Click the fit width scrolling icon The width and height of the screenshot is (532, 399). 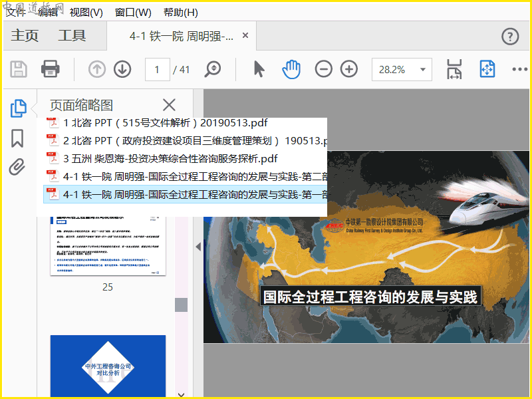point(454,69)
